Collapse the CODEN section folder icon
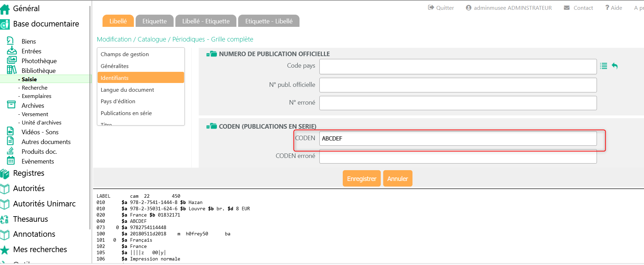 (211, 126)
